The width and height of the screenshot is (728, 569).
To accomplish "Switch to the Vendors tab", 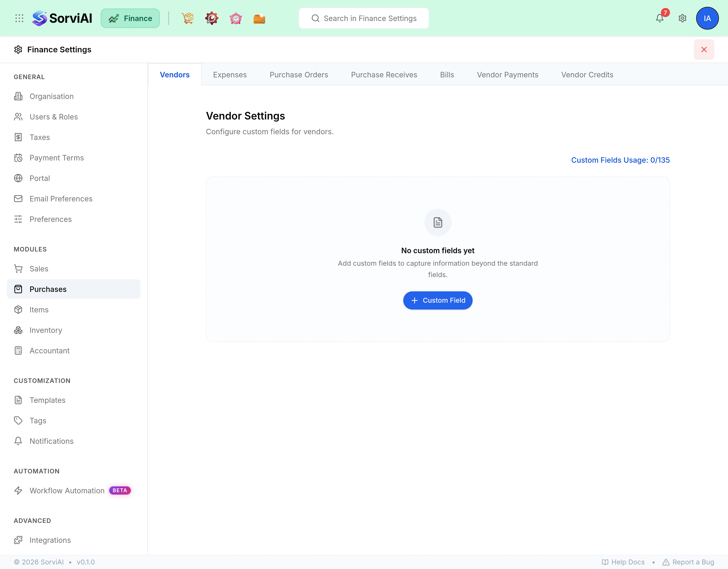I will 175,75.
